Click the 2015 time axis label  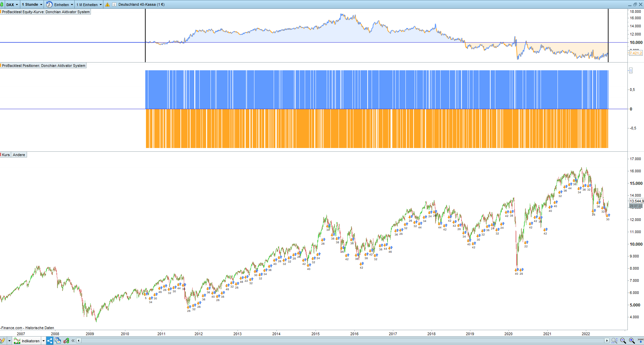[x=316, y=334]
